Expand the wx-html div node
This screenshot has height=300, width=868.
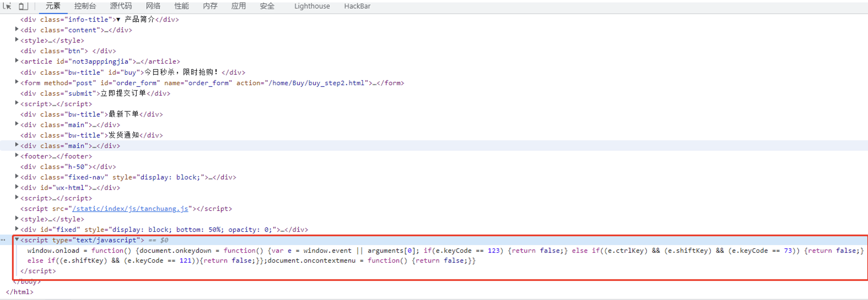coord(17,187)
